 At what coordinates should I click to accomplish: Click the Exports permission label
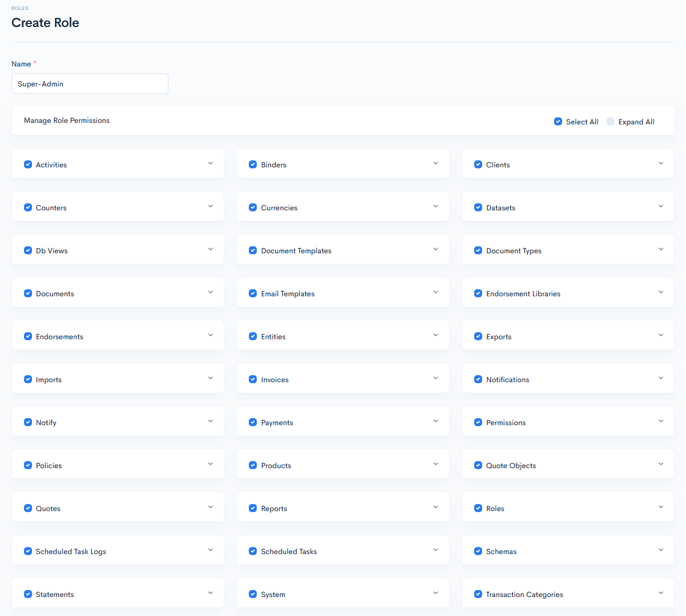click(499, 337)
